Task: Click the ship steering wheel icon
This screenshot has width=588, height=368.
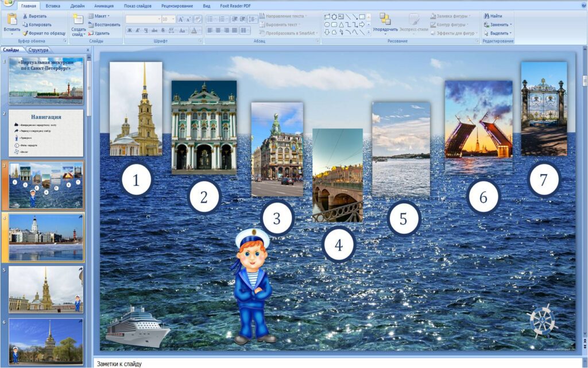Action: pyautogui.click(x=542, y=320)
